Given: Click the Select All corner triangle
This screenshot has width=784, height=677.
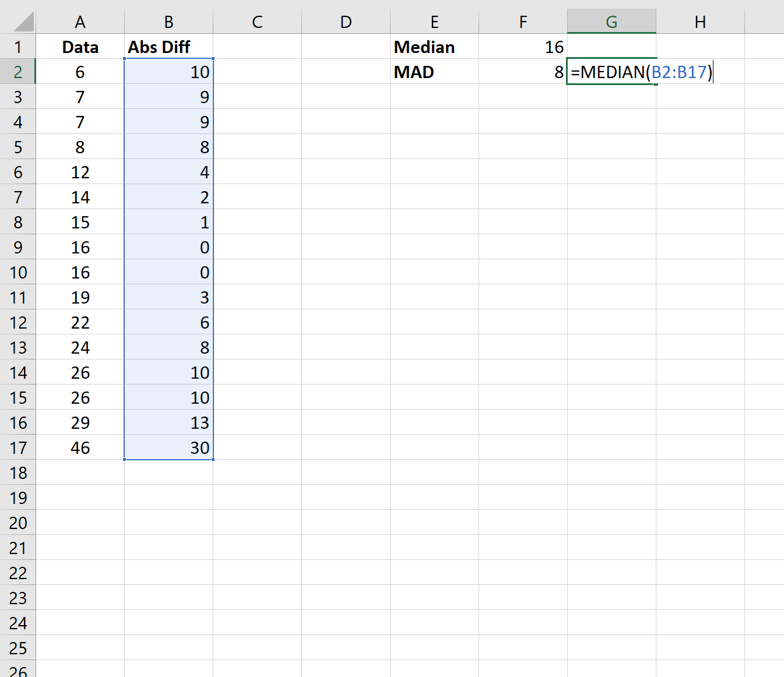Looking at the screenshot, I should 23,22.
